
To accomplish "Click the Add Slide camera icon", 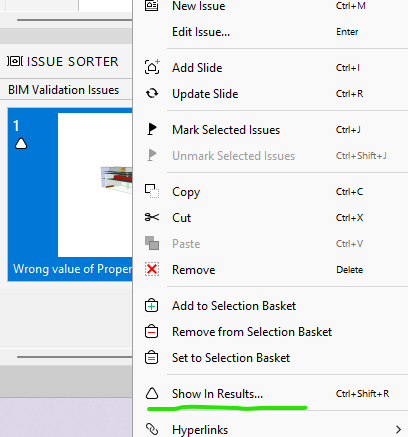I will (x=152, y=67).
